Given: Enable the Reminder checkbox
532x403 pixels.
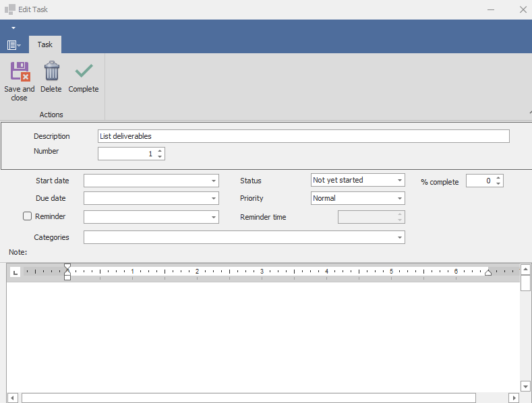Looking at the screenshot, I should coord(28,216).
